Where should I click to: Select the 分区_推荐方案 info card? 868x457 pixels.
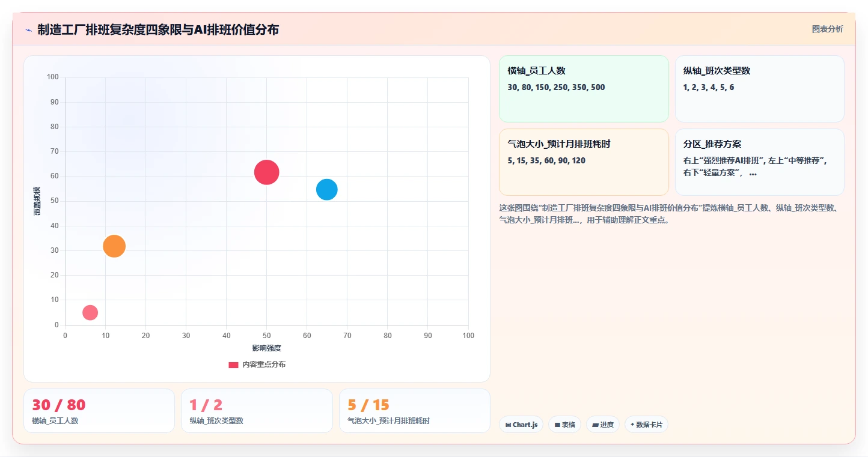point(759,162)
